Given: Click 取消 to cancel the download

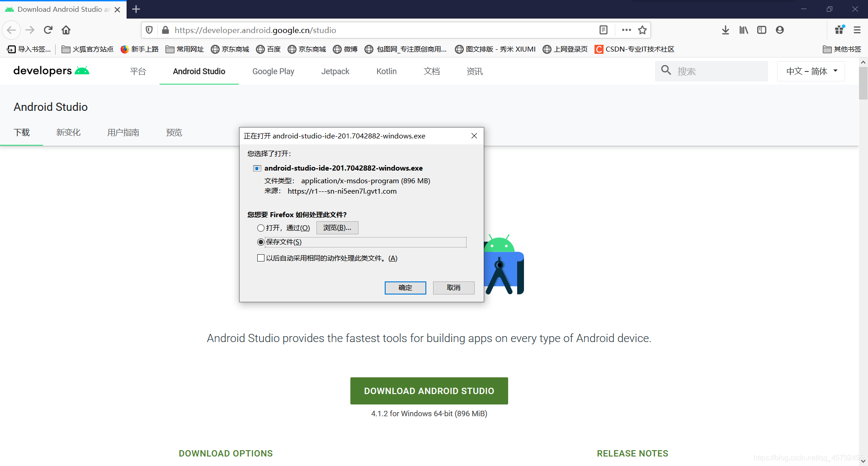Looking at the screenshot, I should [x=453, y=288].
